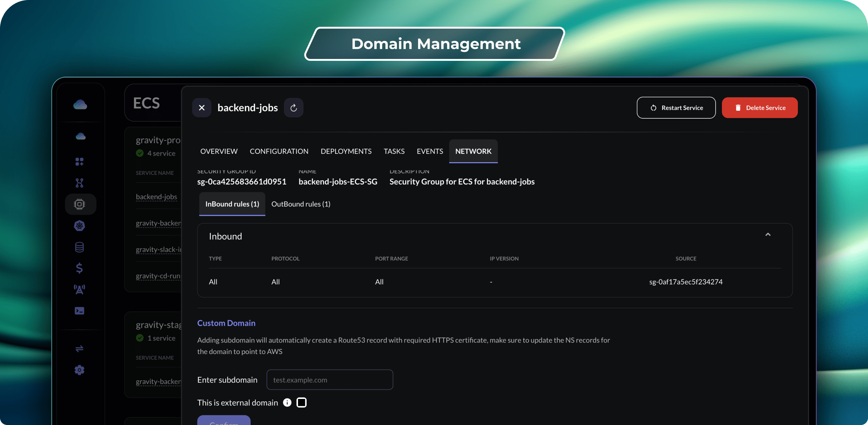
Task: Click the transfer arrows icon in sidebar
Action: coord(79,349)
